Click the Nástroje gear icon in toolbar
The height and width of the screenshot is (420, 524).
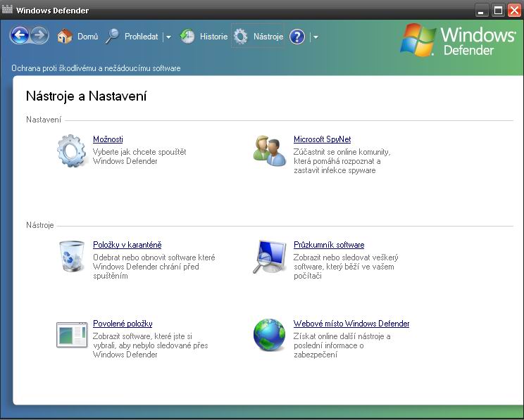click(x=241, y=37)
